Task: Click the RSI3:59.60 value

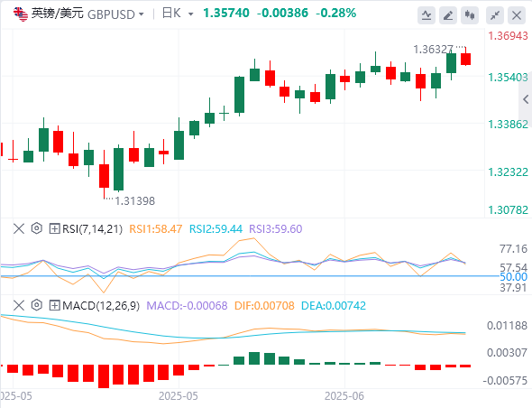Action: pyautogui.click(x=276, y=229)
